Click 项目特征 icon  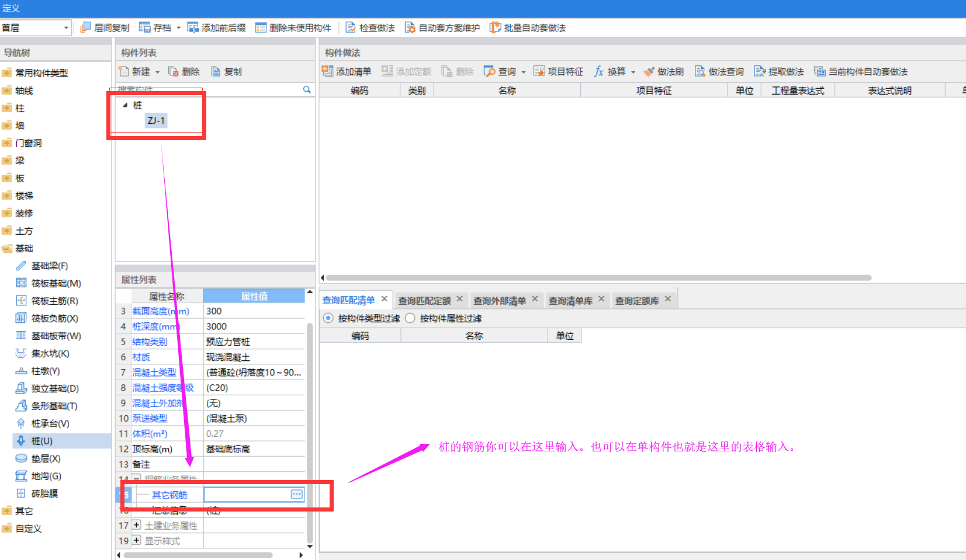click(x=539, y=71)
